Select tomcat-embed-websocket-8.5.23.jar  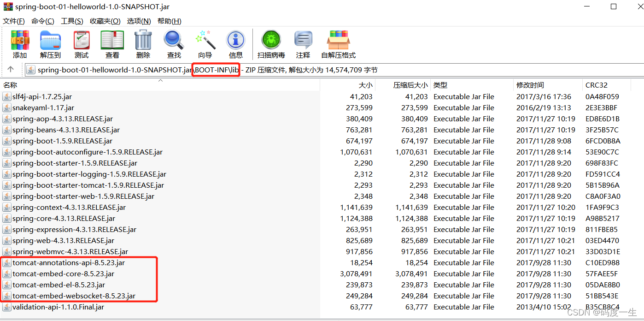pyautogui.click(x=74, y=296)
